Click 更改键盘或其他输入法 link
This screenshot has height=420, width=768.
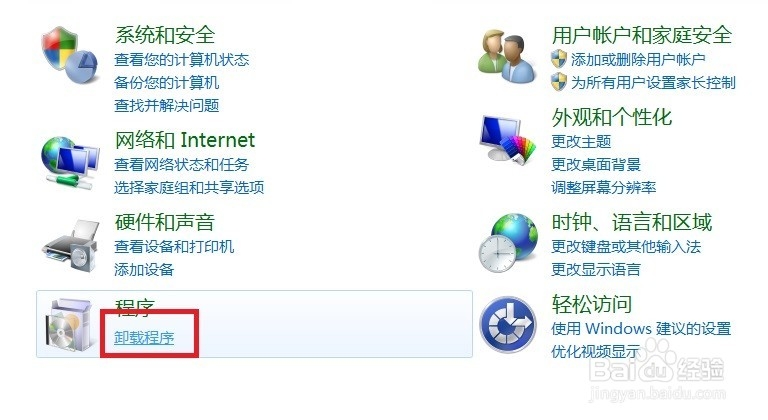[626, 246]
